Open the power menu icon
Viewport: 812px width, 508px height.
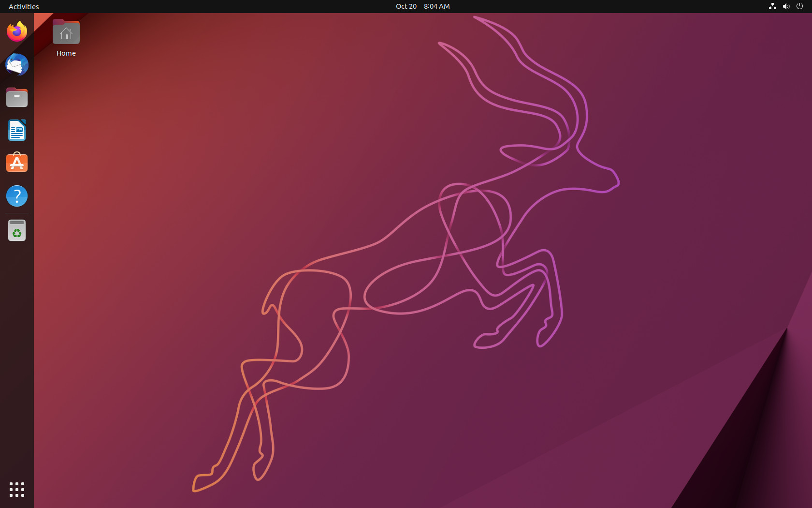pyautogui.click(x=799, y=6)
